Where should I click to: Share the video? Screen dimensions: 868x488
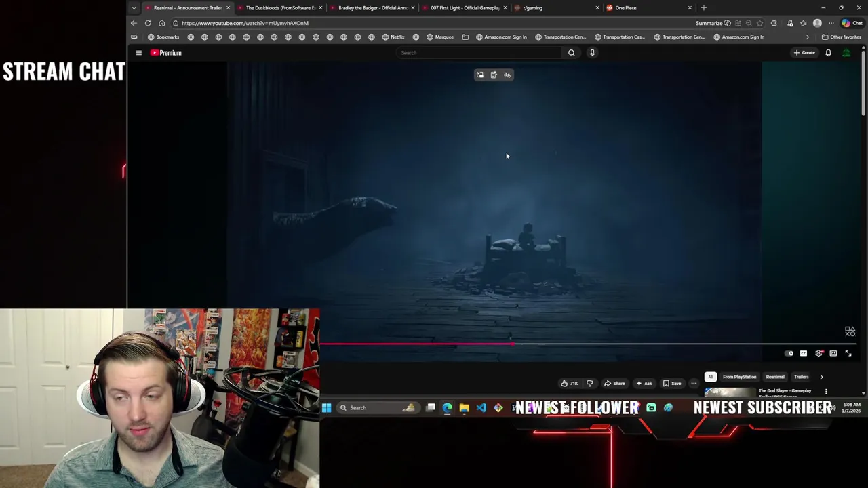[614, 383]
